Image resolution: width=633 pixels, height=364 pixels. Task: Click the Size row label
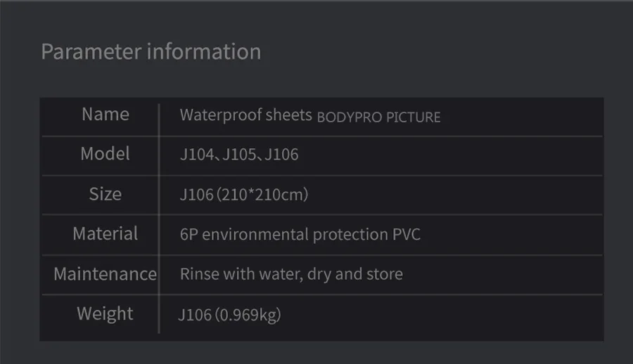pos(105,194)
